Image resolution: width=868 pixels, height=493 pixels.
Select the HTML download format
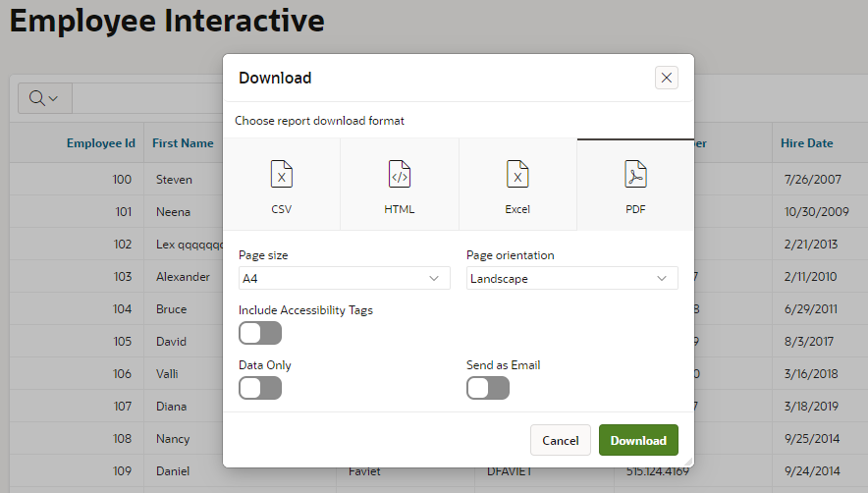399,185
